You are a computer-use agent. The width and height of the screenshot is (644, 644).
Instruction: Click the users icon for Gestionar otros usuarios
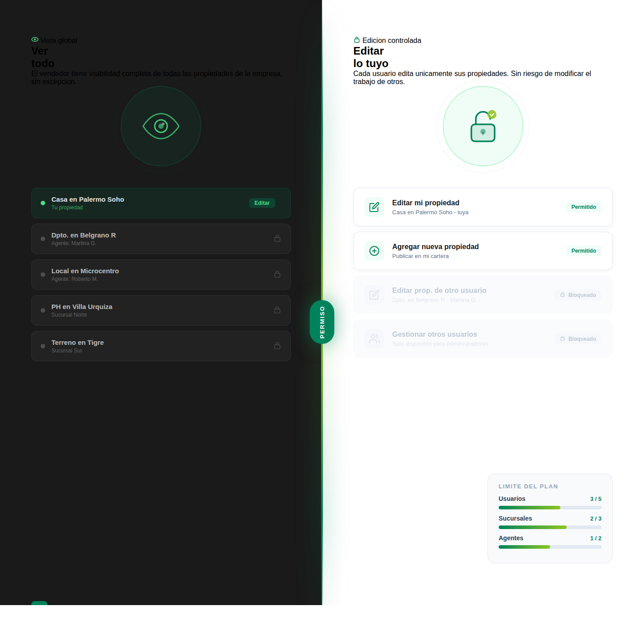point(374,339)
